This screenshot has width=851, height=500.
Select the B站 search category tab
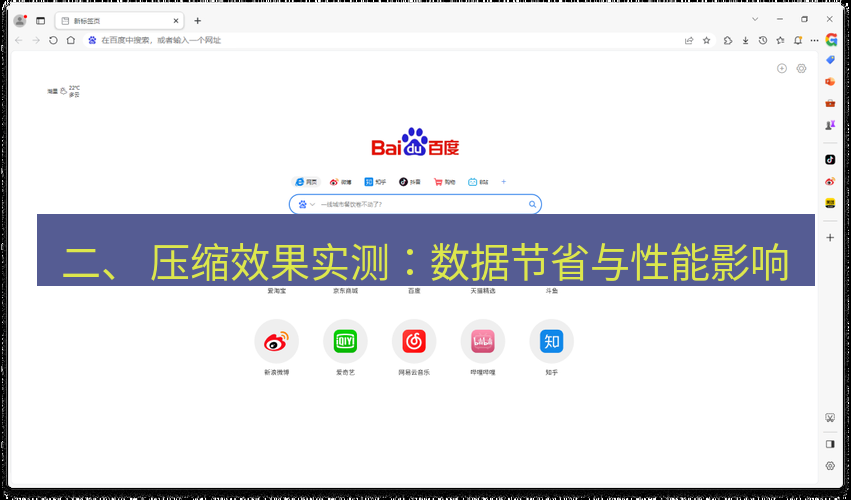pos(479,182)
